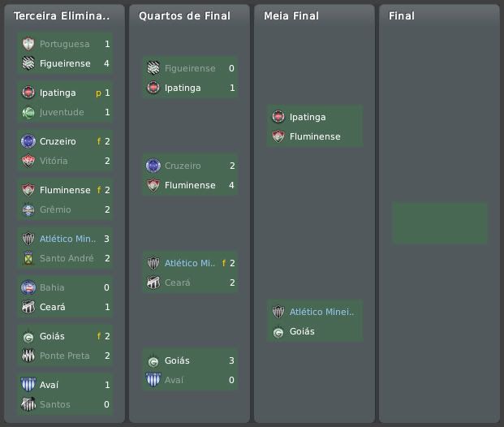The image size is (504, 427).
Task: Click Ipatinga badge in Meia Final column
Action: pyautogui.click(x=278, y=117)
